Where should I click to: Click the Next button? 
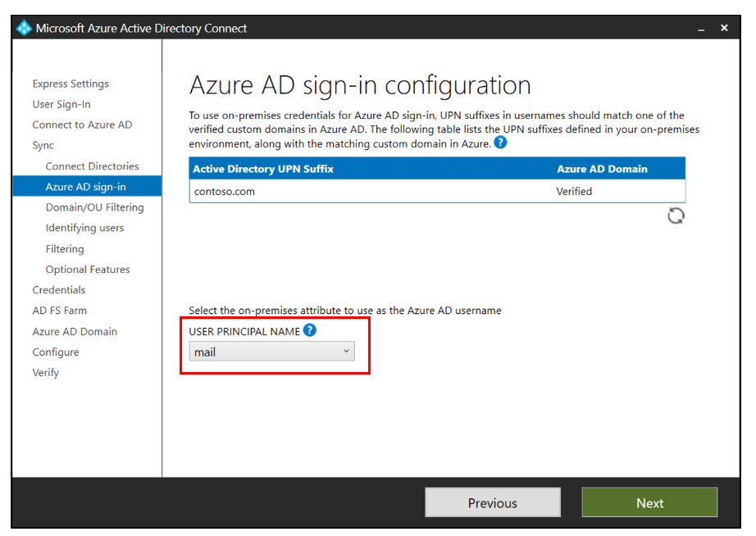(x=649, y=502)
